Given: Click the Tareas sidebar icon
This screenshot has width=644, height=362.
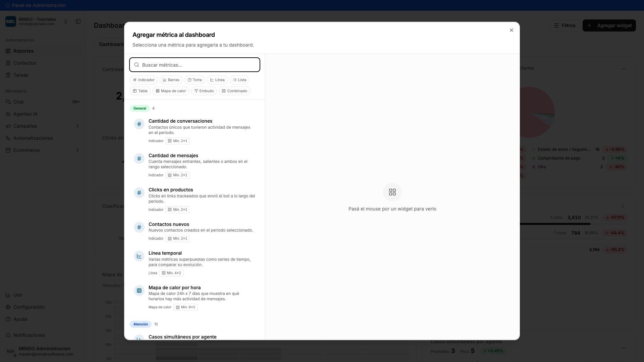Looking at the screenshot, I should pyautogui.click(x=8, y=75).
